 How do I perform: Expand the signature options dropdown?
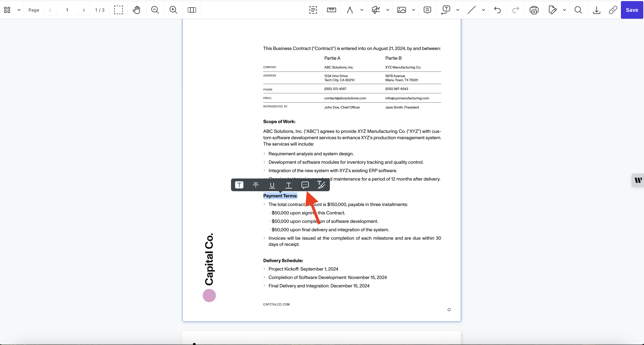point(388,10)
